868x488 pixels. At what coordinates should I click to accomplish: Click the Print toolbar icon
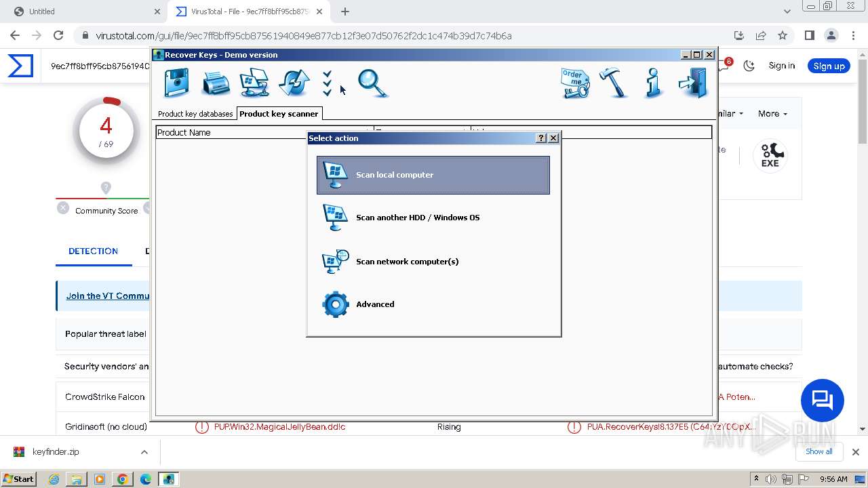216,83
